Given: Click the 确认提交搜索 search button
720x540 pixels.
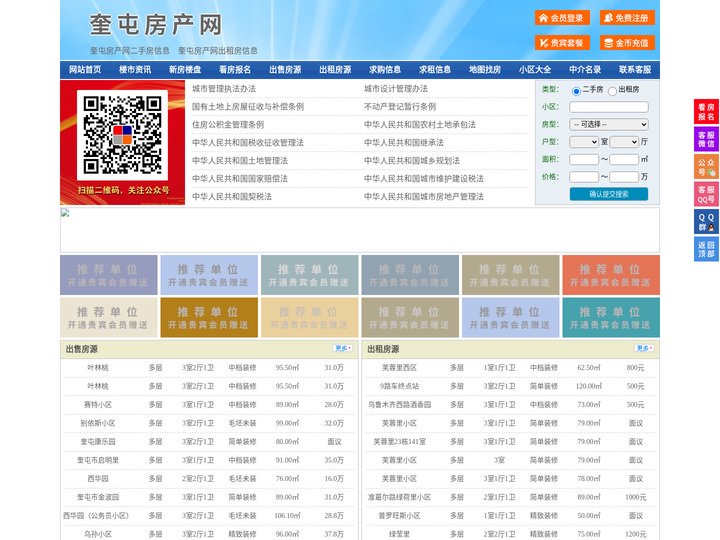Looking at the screenshot, I should point(609,194).
